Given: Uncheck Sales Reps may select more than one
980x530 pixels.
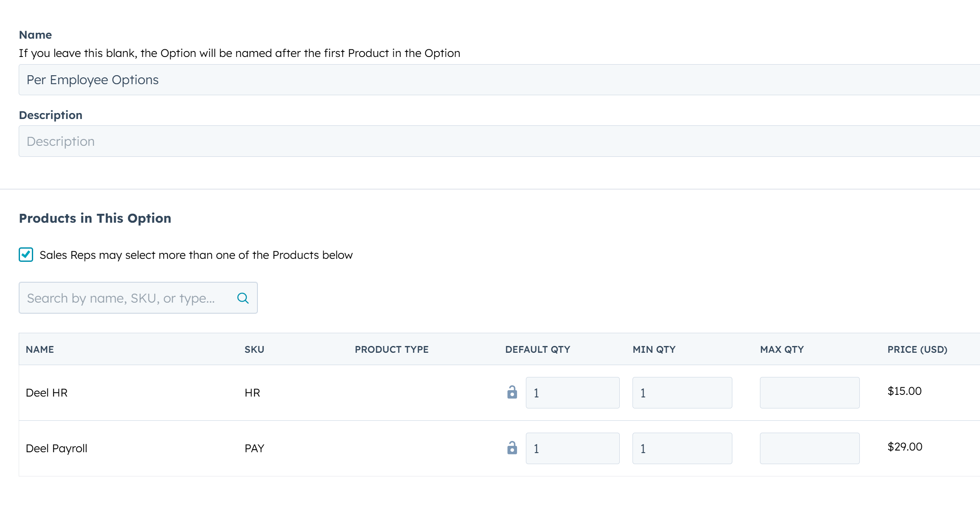Looking at the screenshot, I should (x=25, y=255).
